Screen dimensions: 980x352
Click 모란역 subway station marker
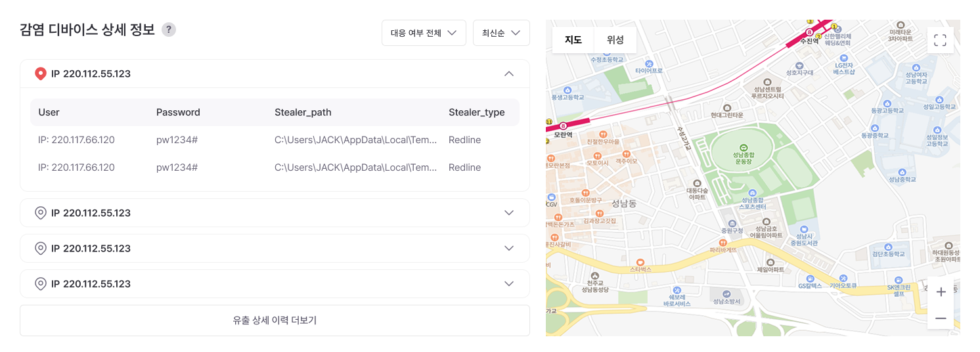click(x=563, y=125)
